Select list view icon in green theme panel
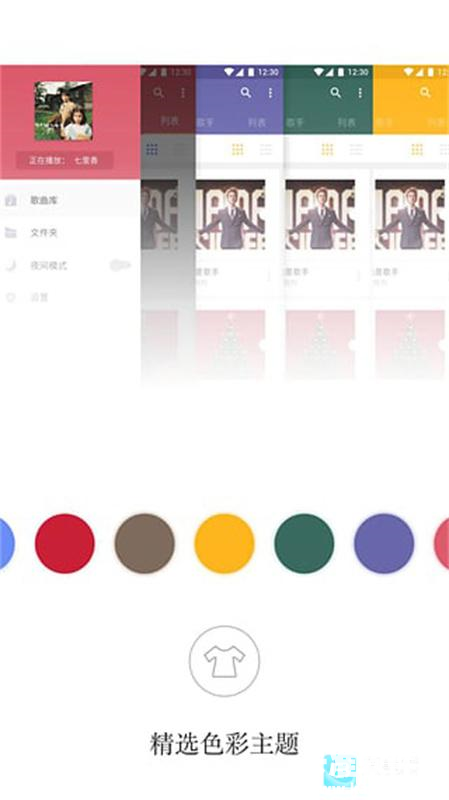 tap(356, 149)
